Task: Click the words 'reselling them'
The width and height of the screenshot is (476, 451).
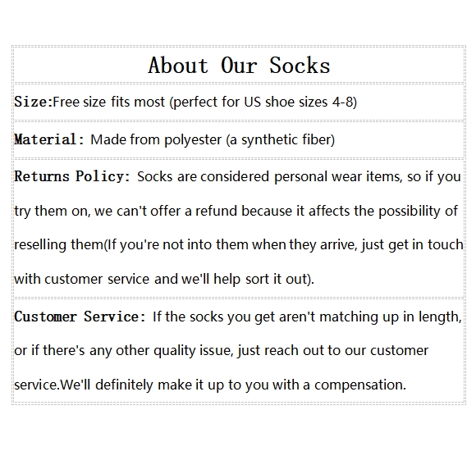Action: (x=59, y=244)
